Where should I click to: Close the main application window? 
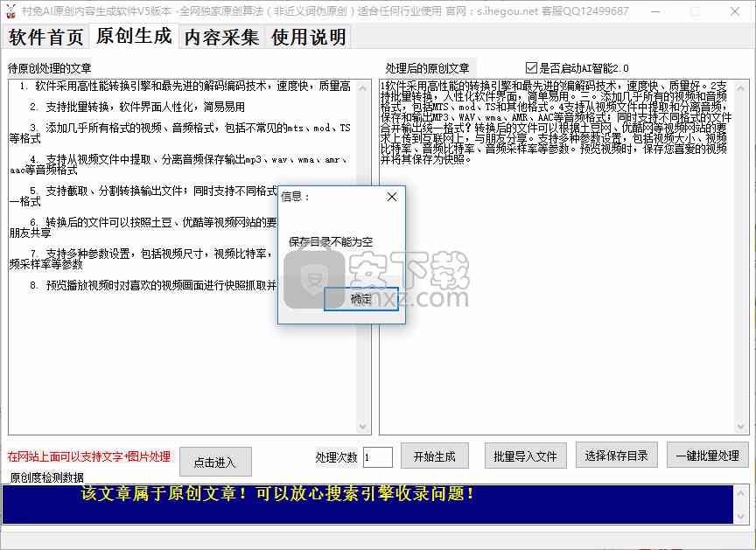735,11
